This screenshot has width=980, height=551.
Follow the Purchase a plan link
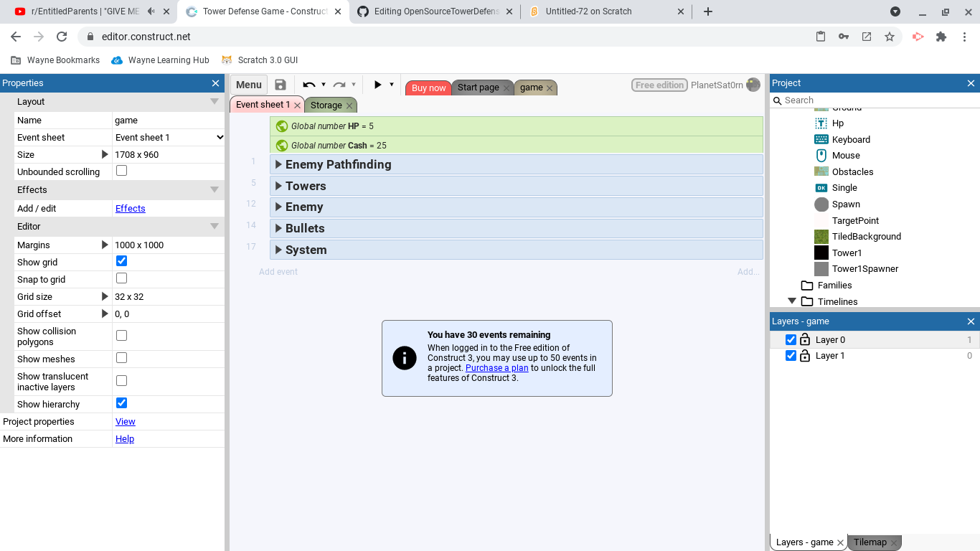pos(497,368)
